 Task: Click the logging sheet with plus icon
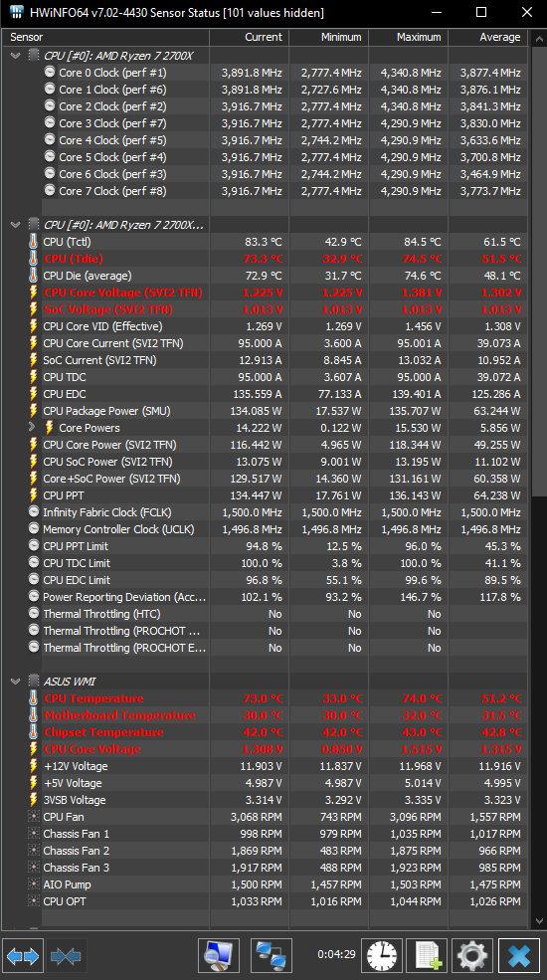point(427,956)
